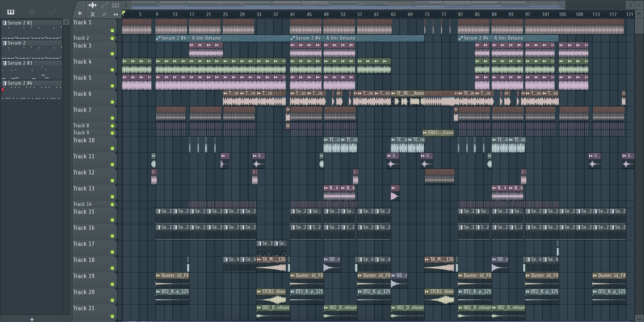Select the Track 3 header label
644x322 pixels.
click(82, 46)
